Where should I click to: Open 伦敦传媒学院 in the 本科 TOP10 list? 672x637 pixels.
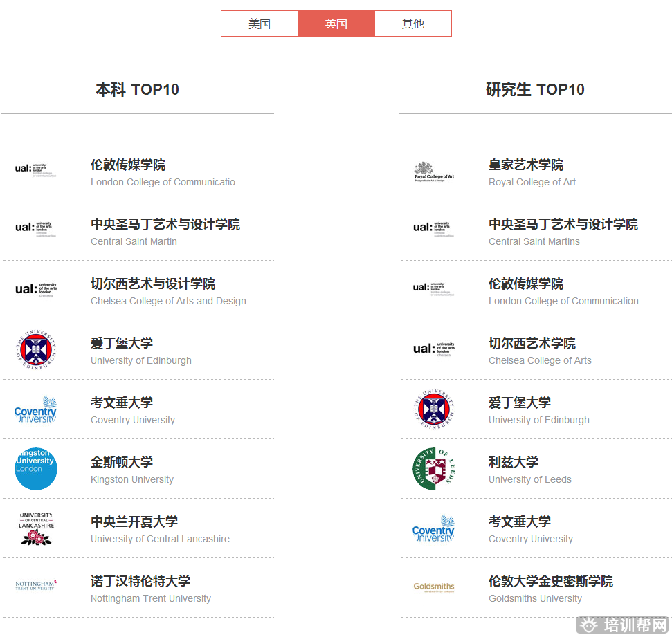pyautogui.click(x=128, y=165)
